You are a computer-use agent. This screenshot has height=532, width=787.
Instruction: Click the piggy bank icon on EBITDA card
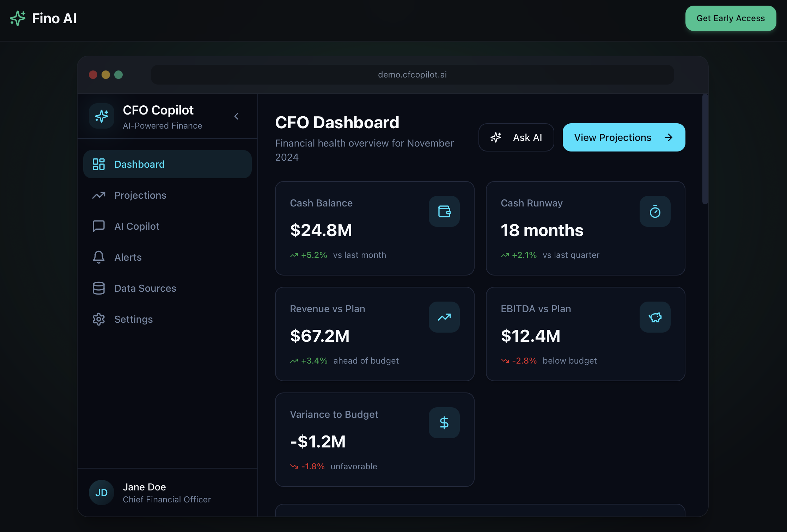click(655, 317)
